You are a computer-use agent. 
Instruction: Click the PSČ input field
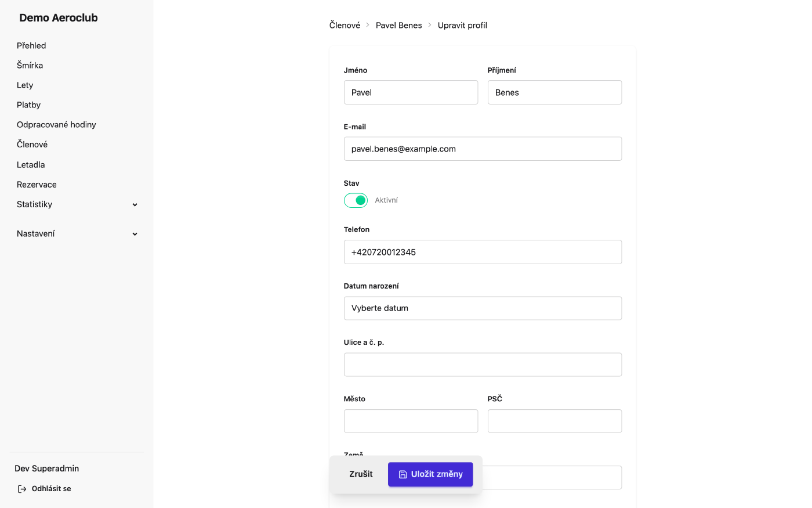click(x=554, y=421)
